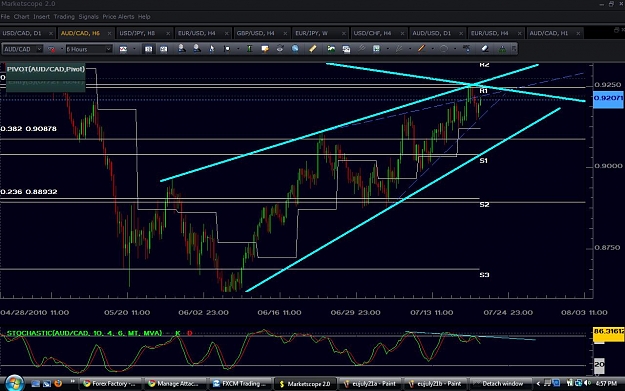Click the green icon right of the eraser

[x=502, y=49]
